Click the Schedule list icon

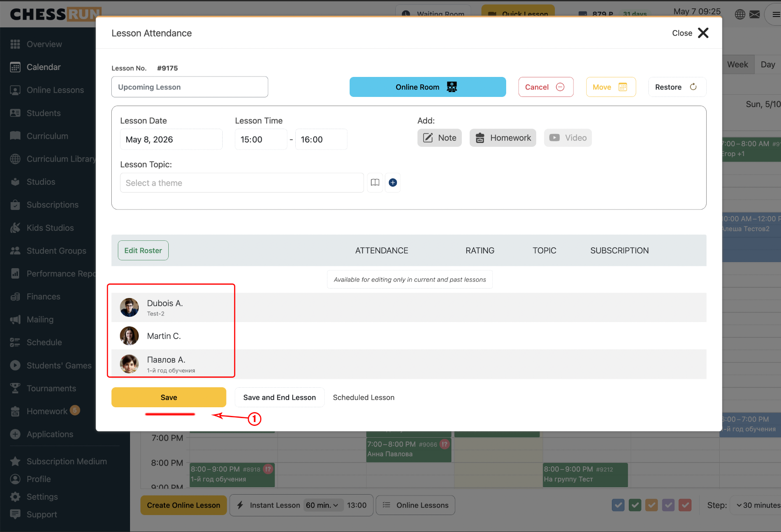15,342
